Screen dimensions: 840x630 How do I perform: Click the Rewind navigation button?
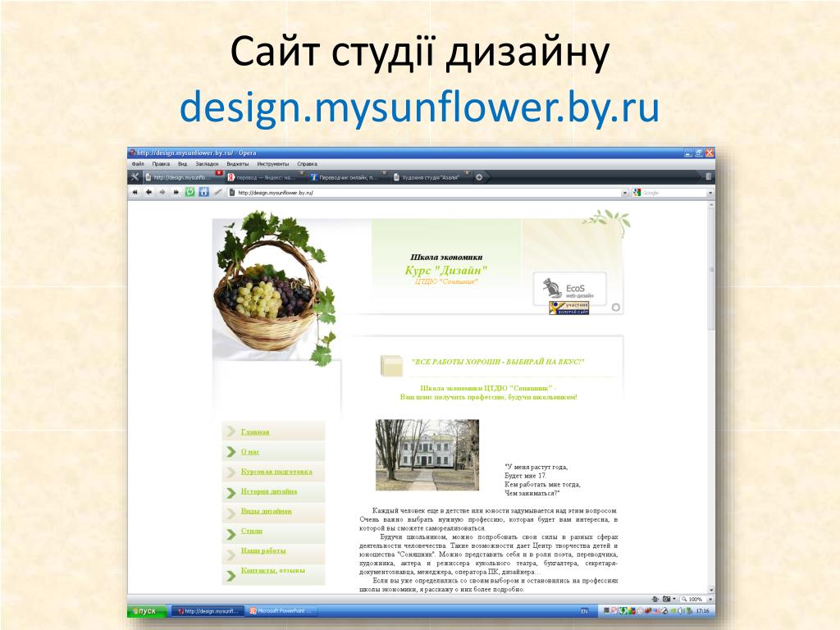pos(135,192)
